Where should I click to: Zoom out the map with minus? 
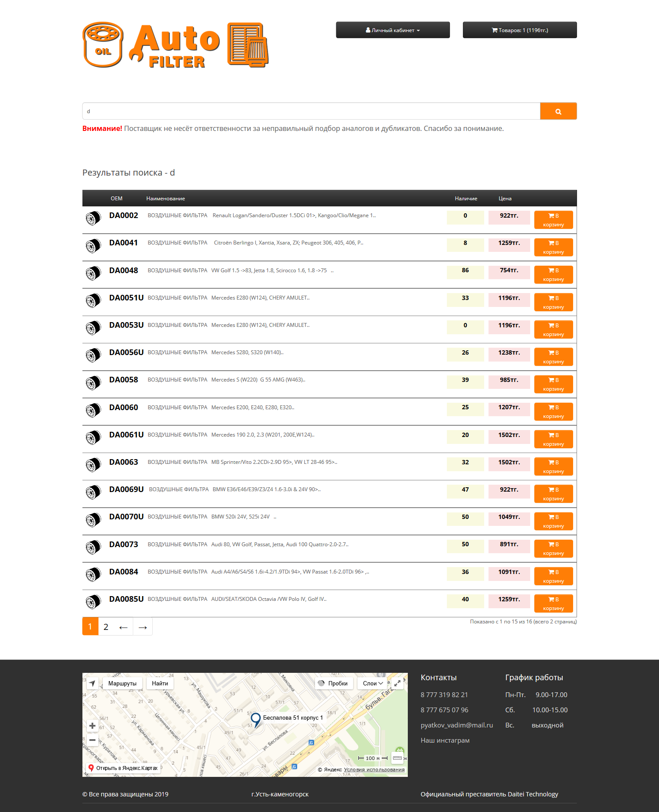click(92, 740)
